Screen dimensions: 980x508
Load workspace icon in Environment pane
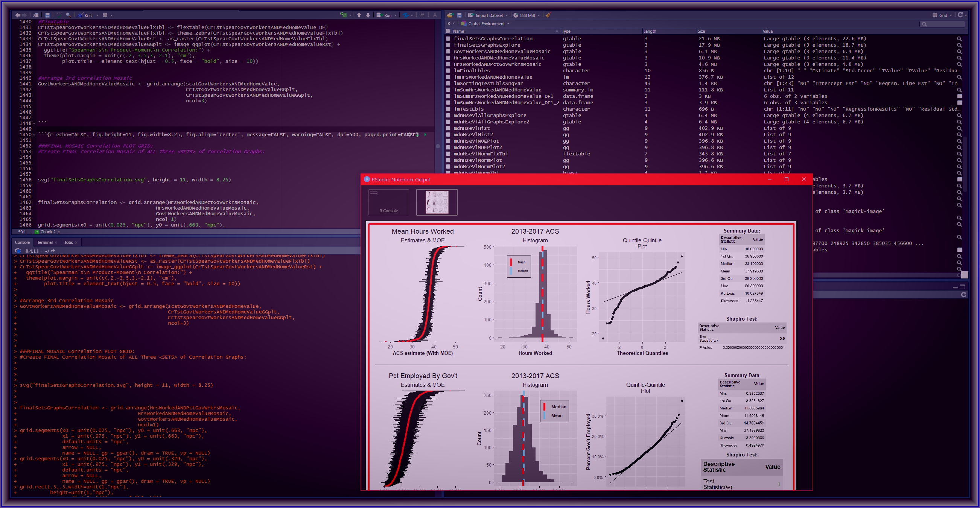[450, 15]
